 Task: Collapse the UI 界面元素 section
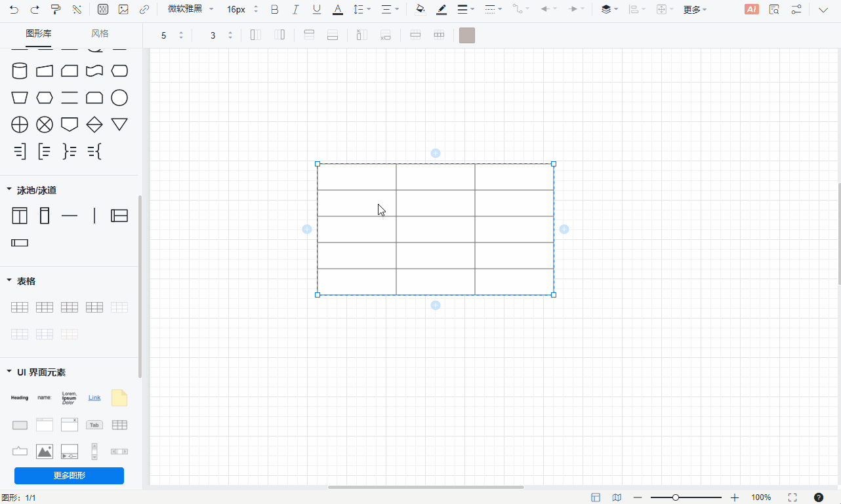[x=9, y=372]
